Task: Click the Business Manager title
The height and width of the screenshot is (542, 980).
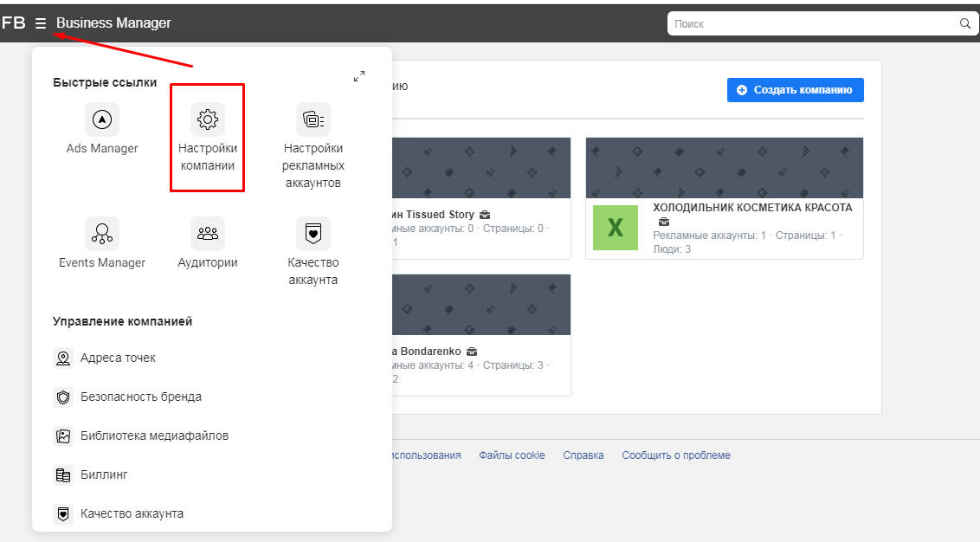Action: (x=113, y=23)
